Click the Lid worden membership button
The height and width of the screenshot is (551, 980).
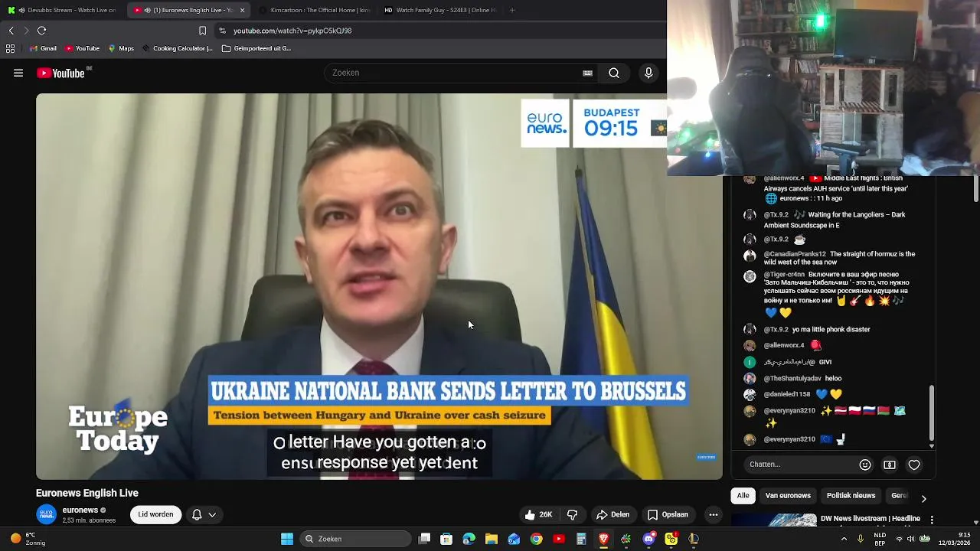[x=155, y=515]
